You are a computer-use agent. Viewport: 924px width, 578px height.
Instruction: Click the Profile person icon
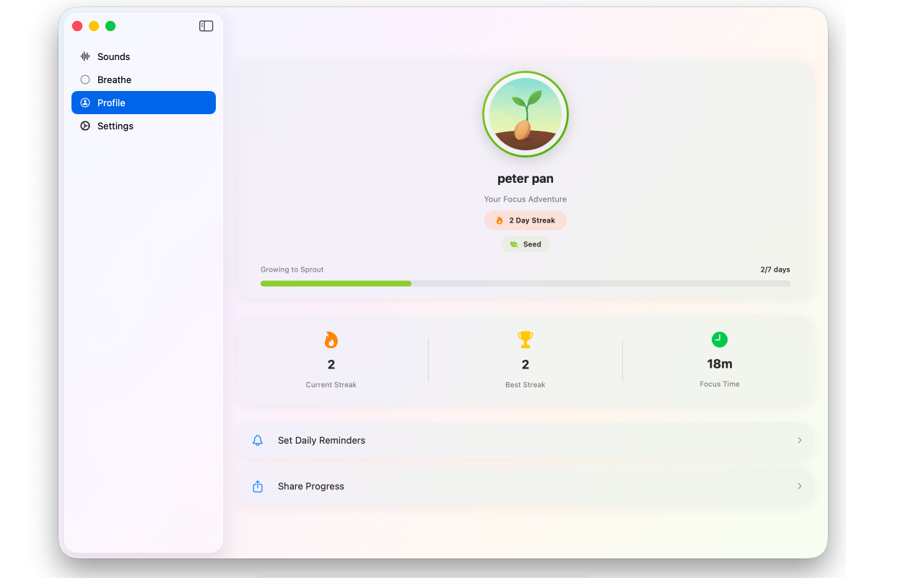coord(85,103)
